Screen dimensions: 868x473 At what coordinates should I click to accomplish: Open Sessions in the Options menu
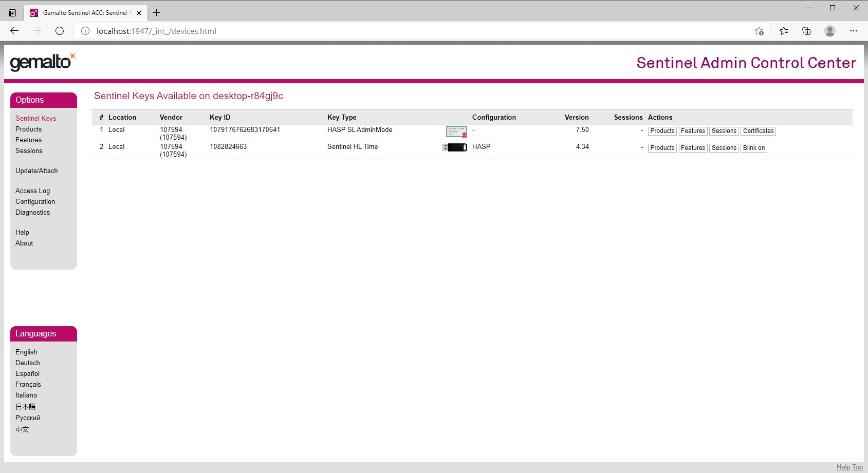coord(29,150)
